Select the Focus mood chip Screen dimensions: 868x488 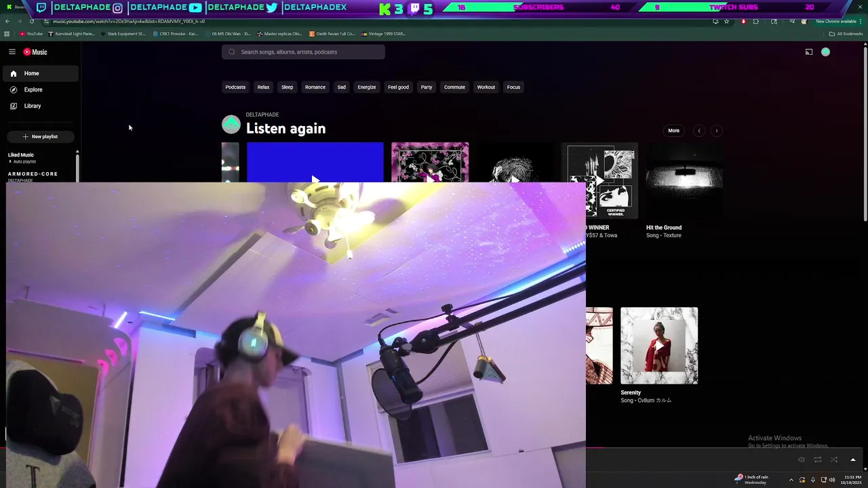tap(513, 87)
